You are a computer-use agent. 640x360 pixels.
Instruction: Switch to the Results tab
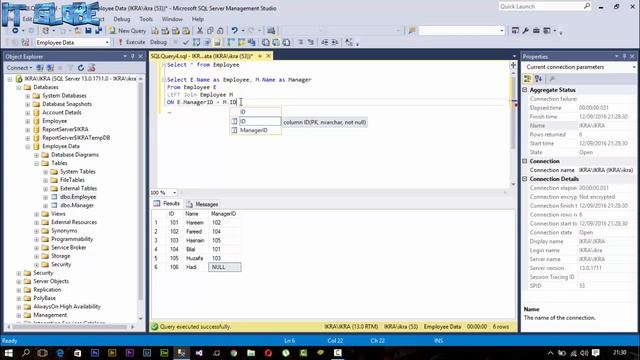(x=167, y=204)
